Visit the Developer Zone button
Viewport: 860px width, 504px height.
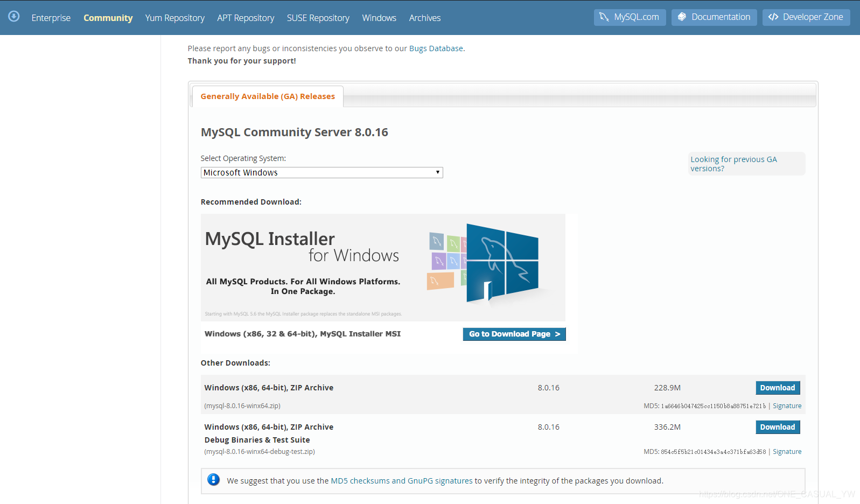click(806, 17)
